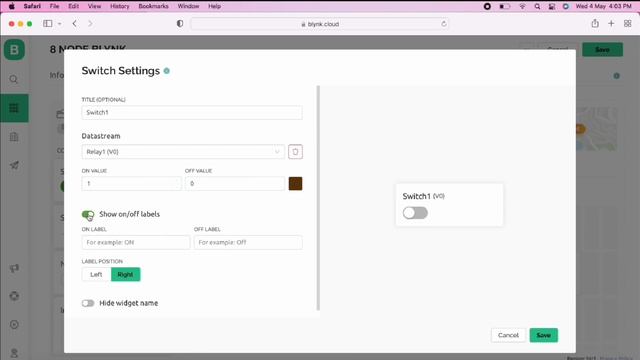Viewport: 640px width, 360px height.
Task: Open the user profile icon in sidebar
Action: tap(14, 353)
